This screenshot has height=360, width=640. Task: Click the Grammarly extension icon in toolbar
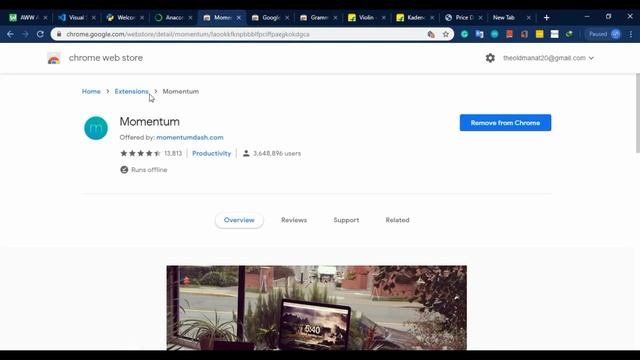464,34
